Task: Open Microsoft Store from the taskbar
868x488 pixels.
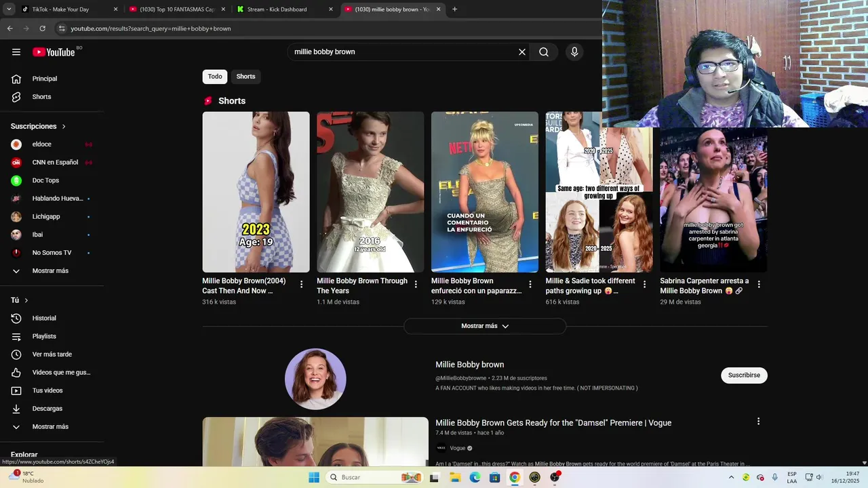Action: [495, 477]
